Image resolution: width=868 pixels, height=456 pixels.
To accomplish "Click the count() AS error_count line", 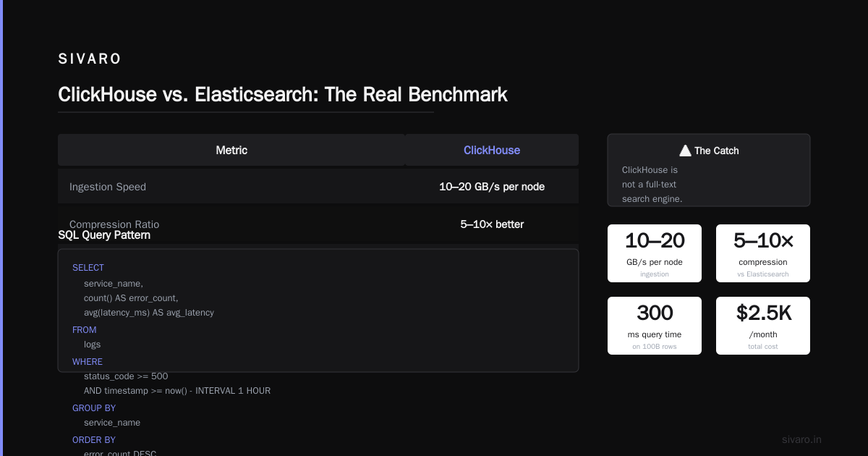I will [131, 298].
